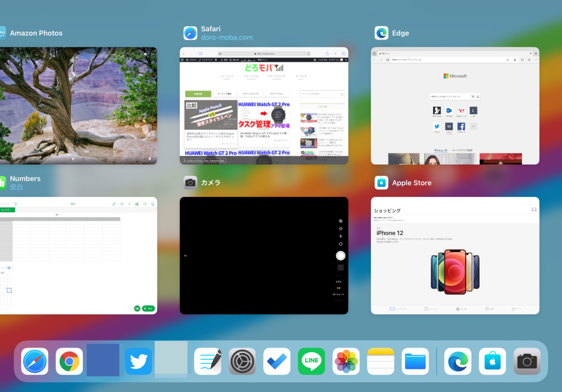Screen dimensions: 562x392
Task: Open Edge card's three-dot menu
Action: tap(536, 60)
